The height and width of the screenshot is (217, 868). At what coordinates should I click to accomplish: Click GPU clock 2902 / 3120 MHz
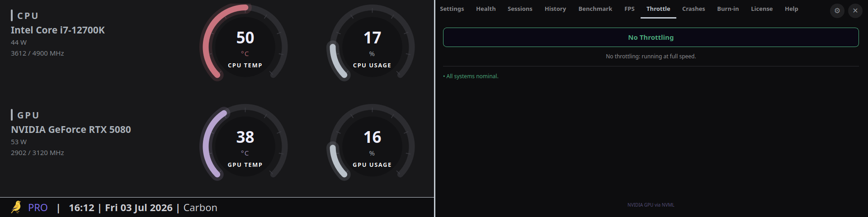click(38, 153)
